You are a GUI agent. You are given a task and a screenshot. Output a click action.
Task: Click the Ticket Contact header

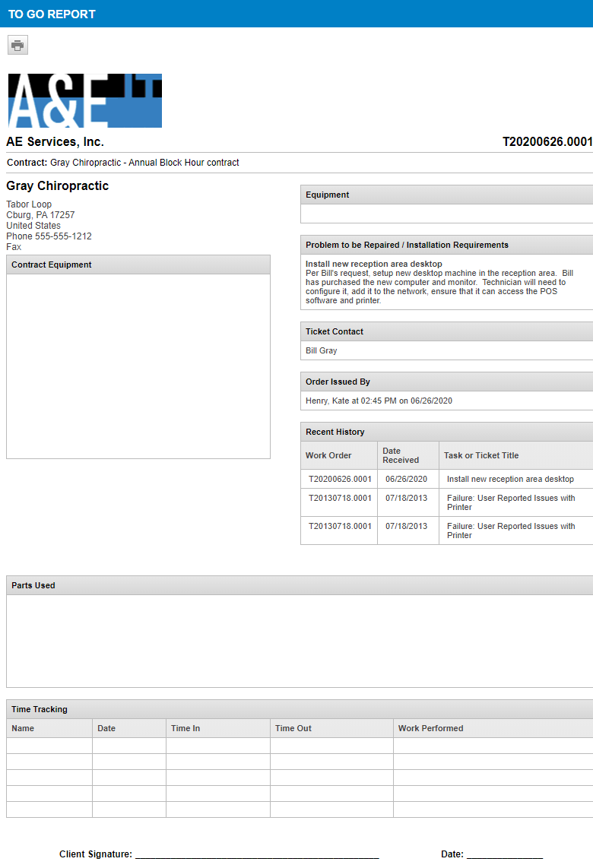[x=446, y=331]
